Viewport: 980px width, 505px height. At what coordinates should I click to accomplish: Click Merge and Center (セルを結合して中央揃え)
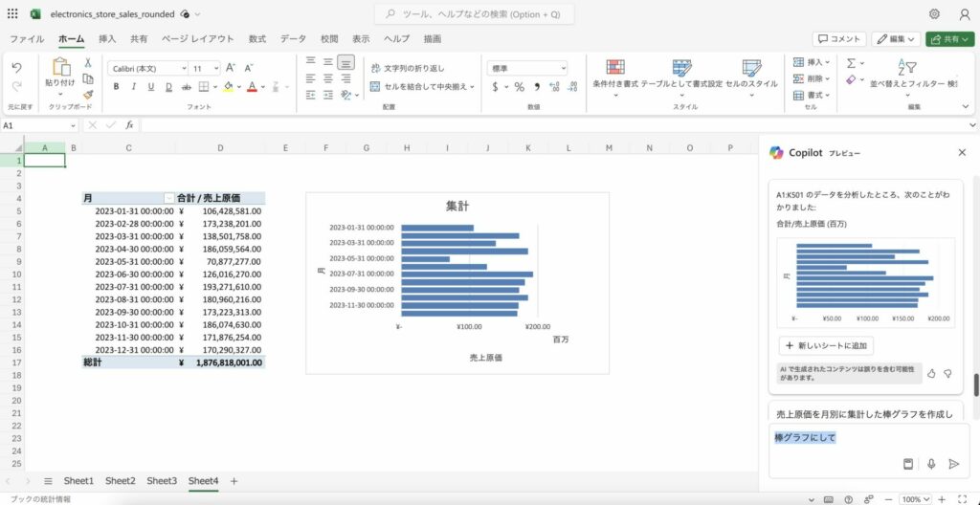(x=418, y=87)
